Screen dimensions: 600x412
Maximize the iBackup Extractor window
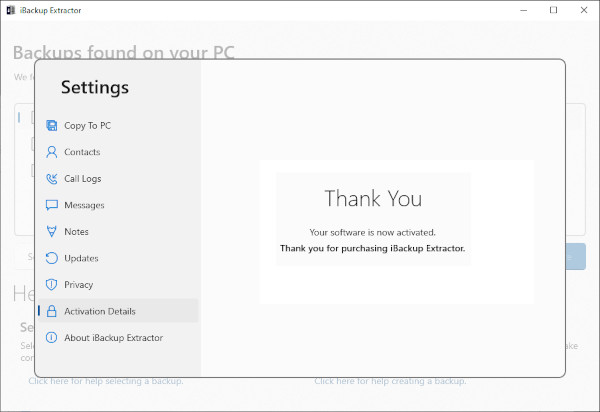[553, 10]
